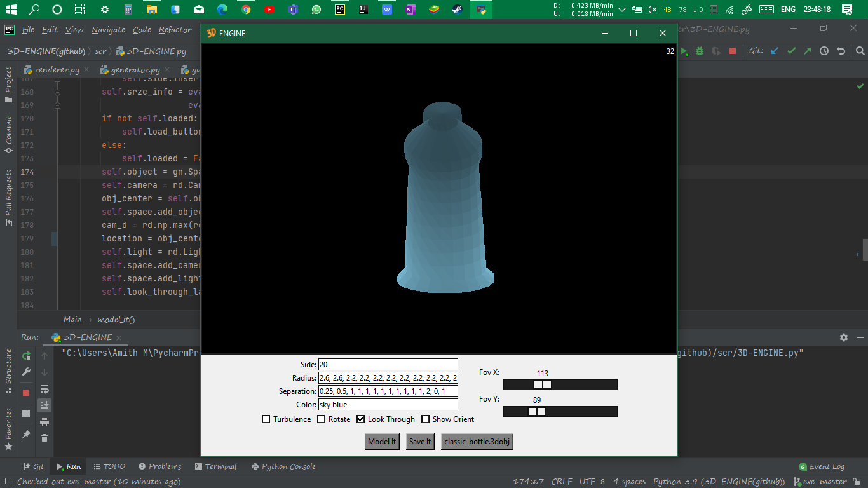868x488 pixels.
Task: Open Windows Start menu
Action: (11, 10)
